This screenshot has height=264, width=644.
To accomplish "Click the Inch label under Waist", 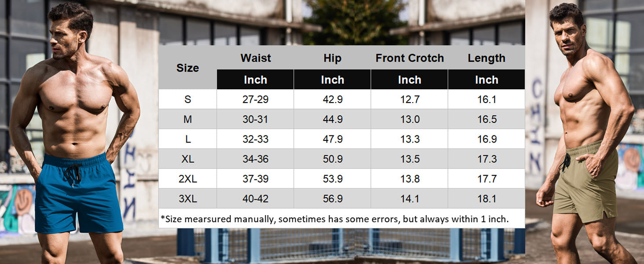I will [256, 80].
